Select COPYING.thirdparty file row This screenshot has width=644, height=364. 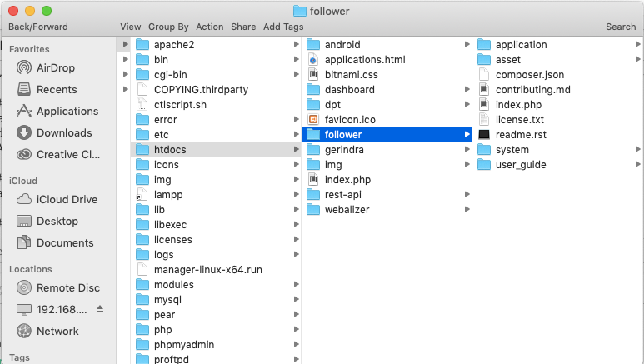pos(216,90)
